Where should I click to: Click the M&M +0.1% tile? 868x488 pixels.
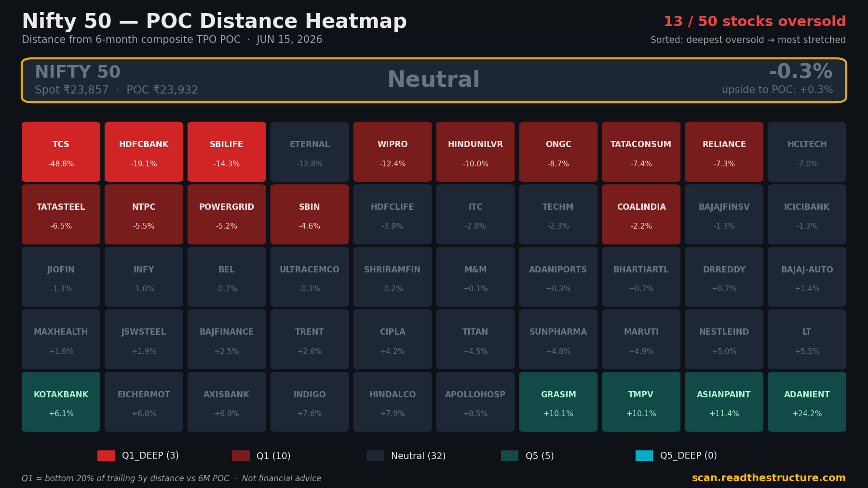point(475,277)
